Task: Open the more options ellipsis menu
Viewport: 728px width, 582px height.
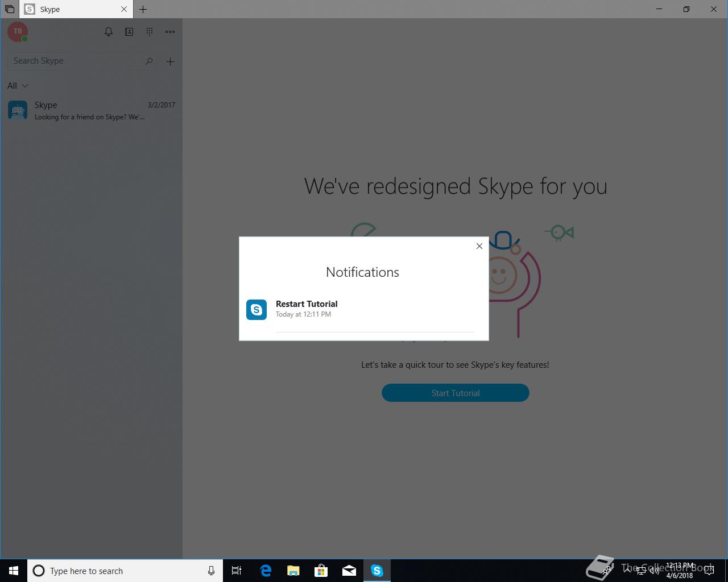Action: click(170, 32)
